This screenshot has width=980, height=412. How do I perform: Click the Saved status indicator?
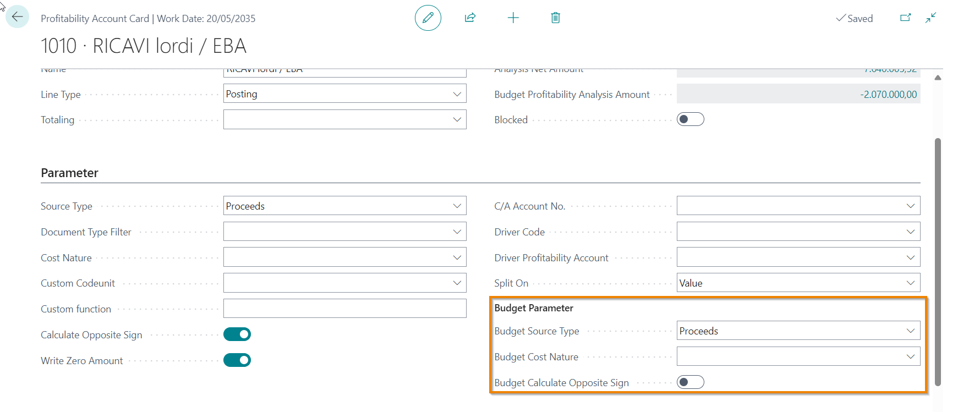coord(855,18)
